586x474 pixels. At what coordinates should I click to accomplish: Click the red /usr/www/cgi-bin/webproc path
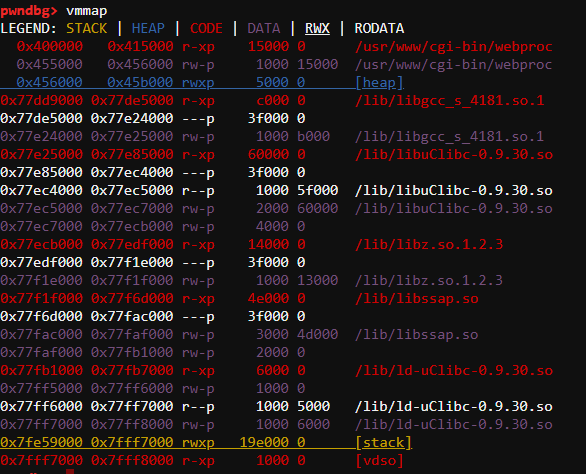pyautogui.click(x=453, y=46)
